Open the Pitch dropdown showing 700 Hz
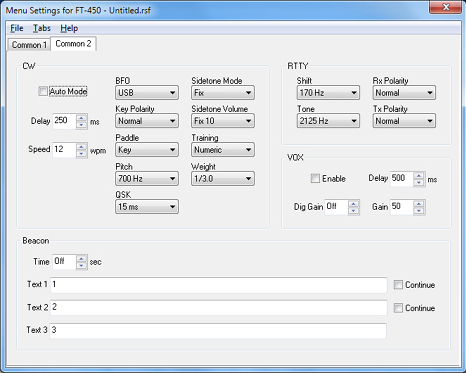The image size is (466, 373). tap(147, 179)
